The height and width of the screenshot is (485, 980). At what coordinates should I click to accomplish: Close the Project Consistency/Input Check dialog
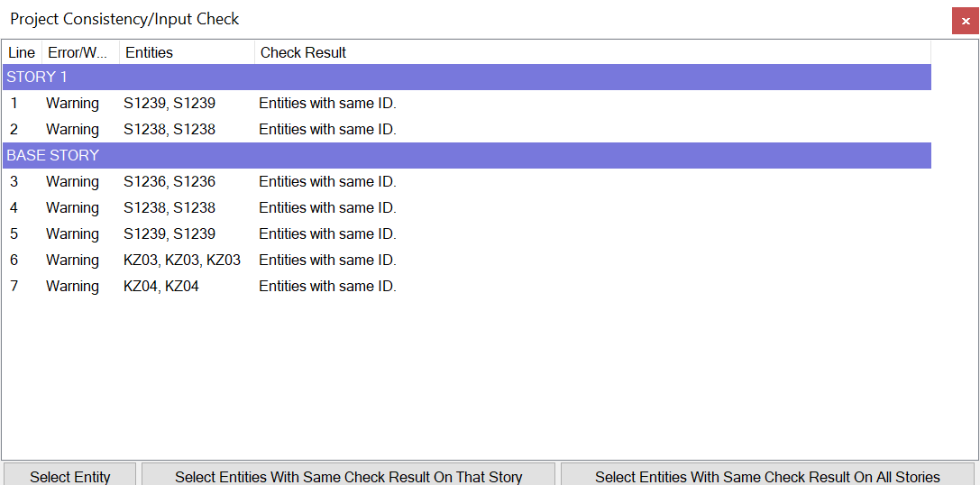click(x=966, y=21)
